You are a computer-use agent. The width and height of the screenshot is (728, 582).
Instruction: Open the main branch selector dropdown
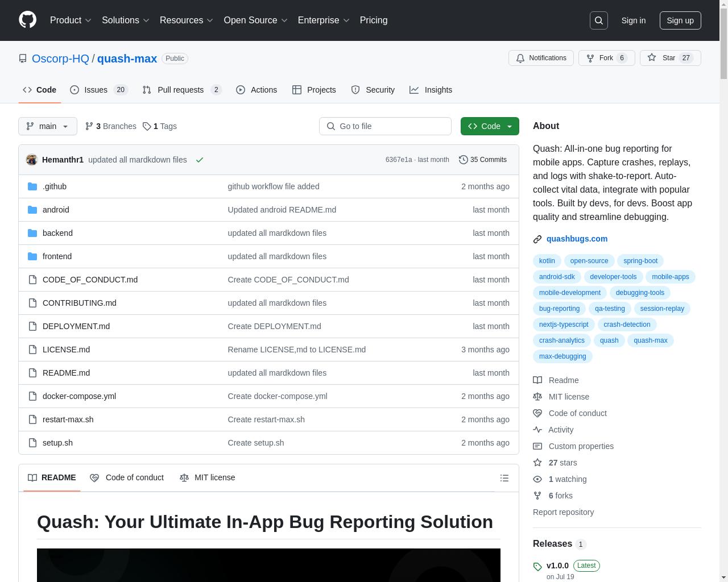pos(48,126)
